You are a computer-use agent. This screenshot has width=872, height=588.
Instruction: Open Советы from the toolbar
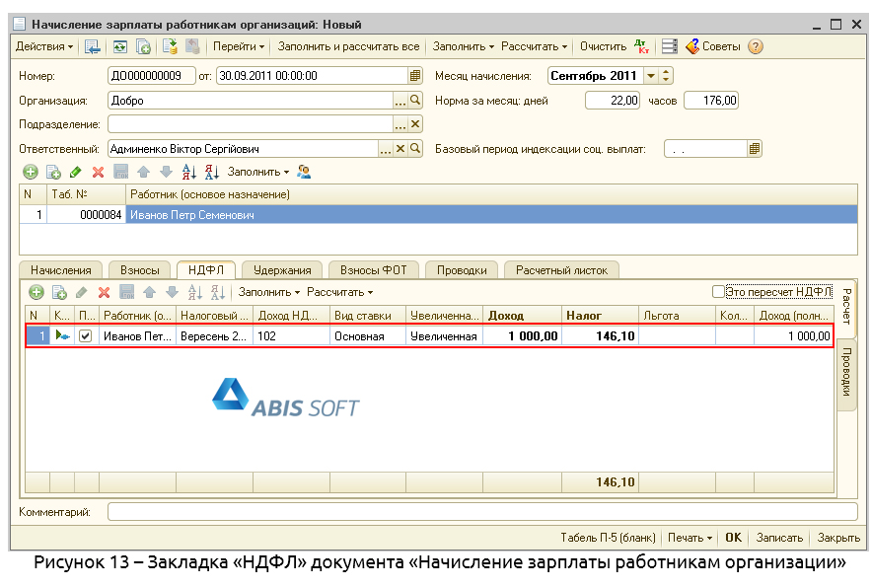(x=713, y=46)
